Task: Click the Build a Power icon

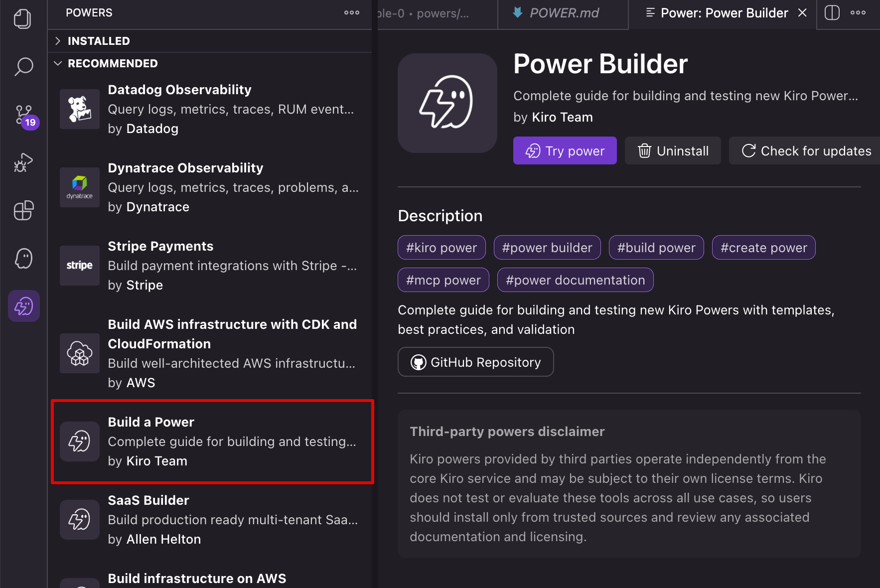Action: (x=80, y=441)
